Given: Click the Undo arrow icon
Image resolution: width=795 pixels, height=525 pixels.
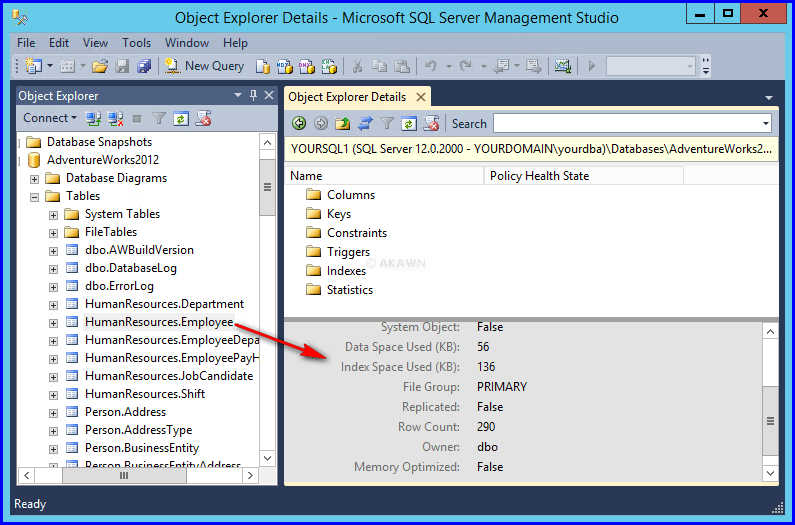Looking at the screenshot, I should pos(431,66).
